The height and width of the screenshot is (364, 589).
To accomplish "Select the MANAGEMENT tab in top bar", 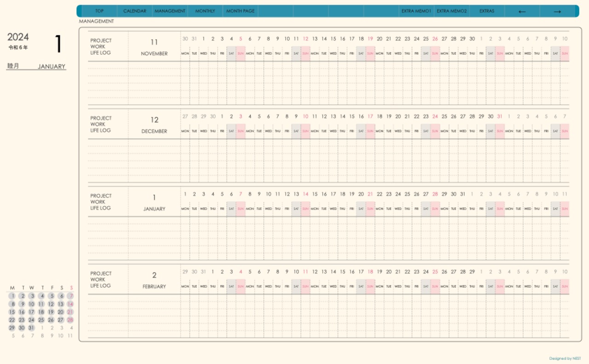I will 170,11.
